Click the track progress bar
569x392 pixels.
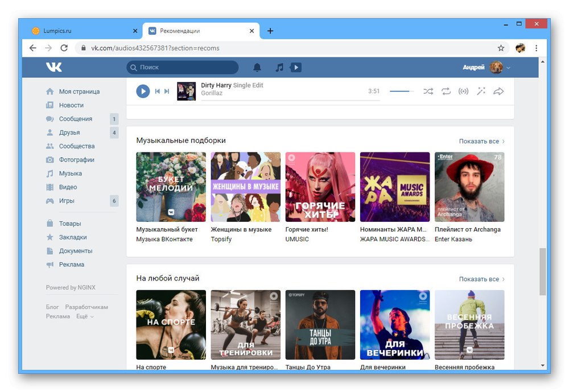[290, 100]
